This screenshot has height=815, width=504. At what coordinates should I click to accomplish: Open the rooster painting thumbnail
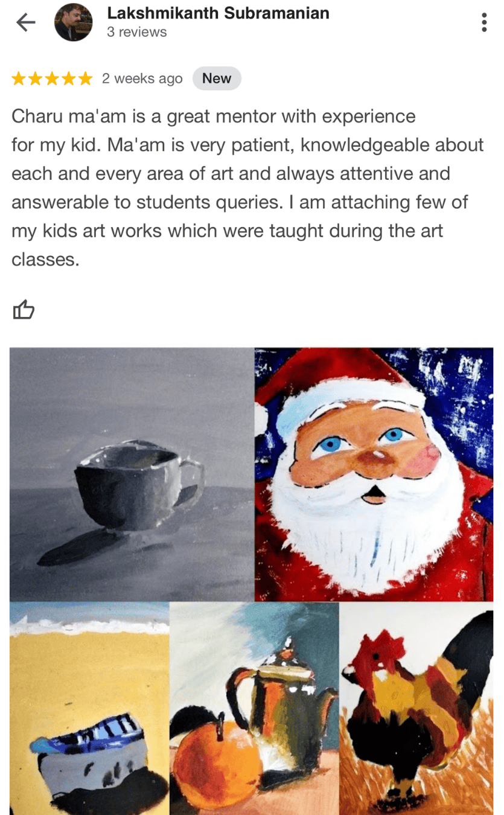tap(416, 708)
